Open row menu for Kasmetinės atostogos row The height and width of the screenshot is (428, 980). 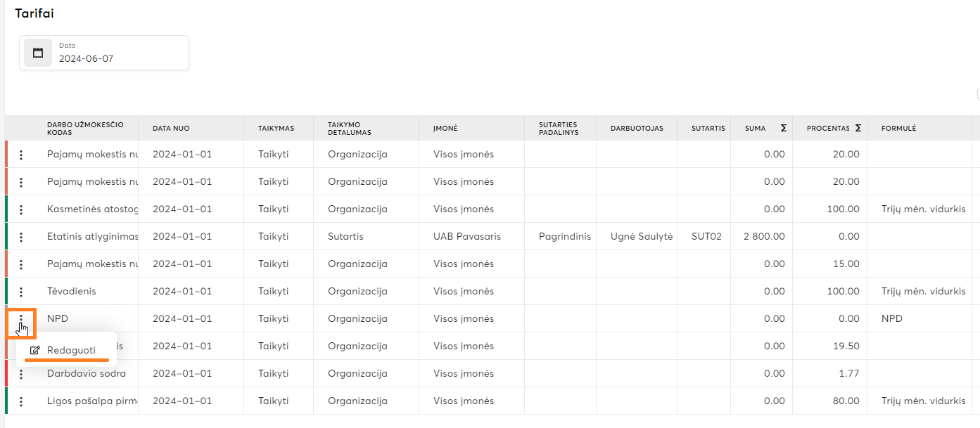[21, 209]
